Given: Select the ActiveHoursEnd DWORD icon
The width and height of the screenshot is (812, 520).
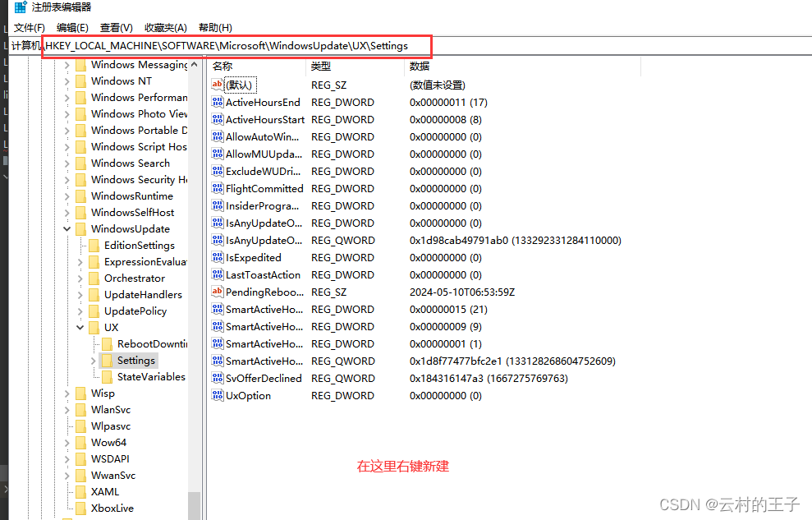Looking at the screenshot, I should point(218,102).
